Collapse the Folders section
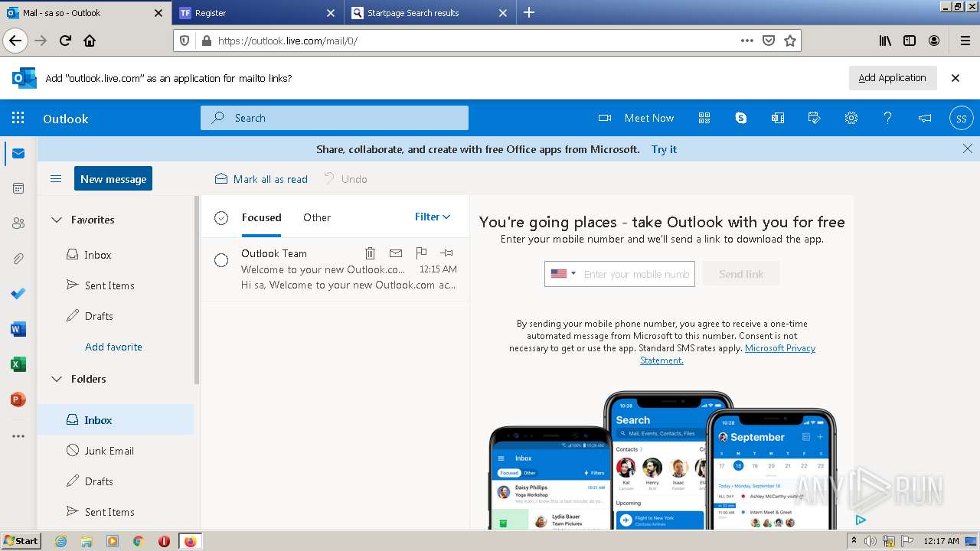Screen dimensions: 980x551 pos(56,379)
